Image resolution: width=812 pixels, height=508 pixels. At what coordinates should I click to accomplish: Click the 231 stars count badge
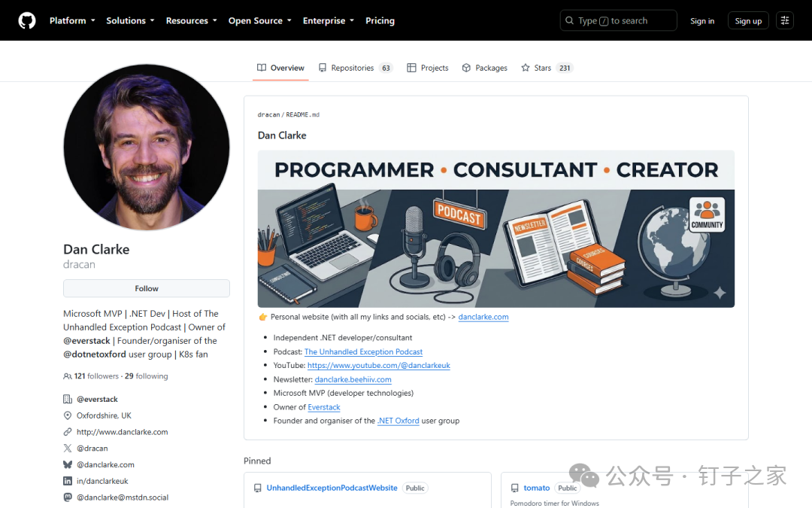[565, 68]
